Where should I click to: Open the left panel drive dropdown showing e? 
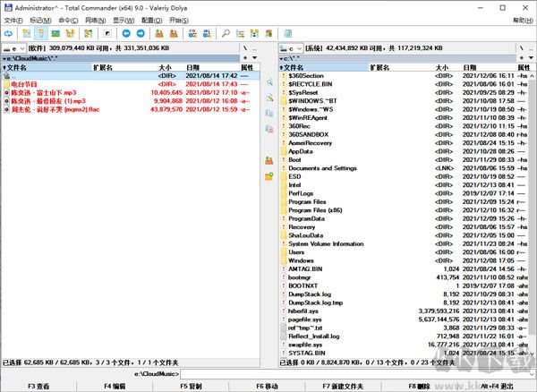point(13,48)
